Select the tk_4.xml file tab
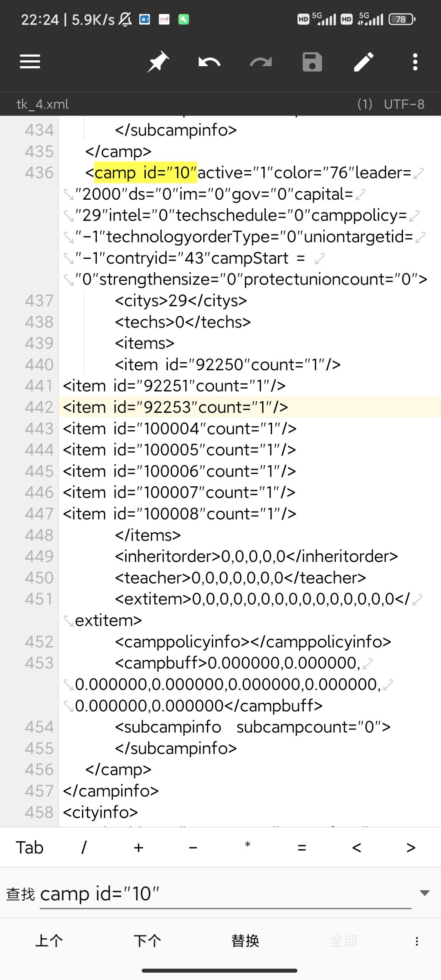Viewport: 441px width, 980px height. point(42,104)
